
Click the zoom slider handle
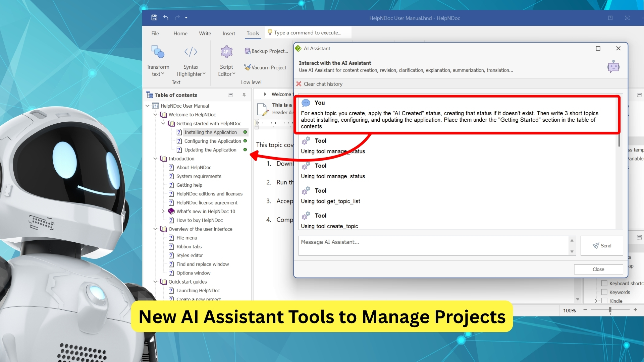click(610, 310)
